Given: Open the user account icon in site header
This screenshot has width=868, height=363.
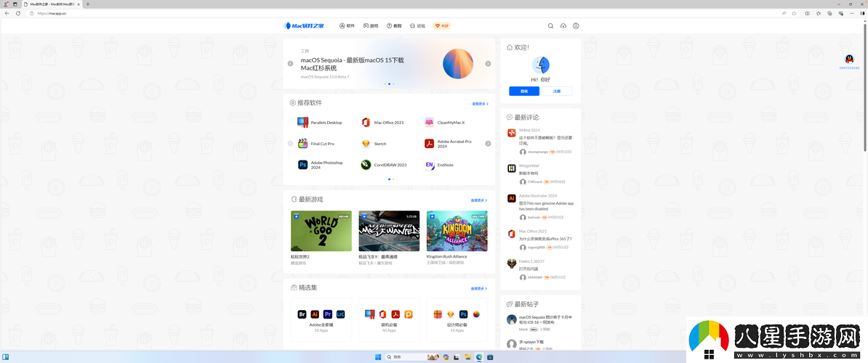Looking at the screenshot, I should click(576, 26).
